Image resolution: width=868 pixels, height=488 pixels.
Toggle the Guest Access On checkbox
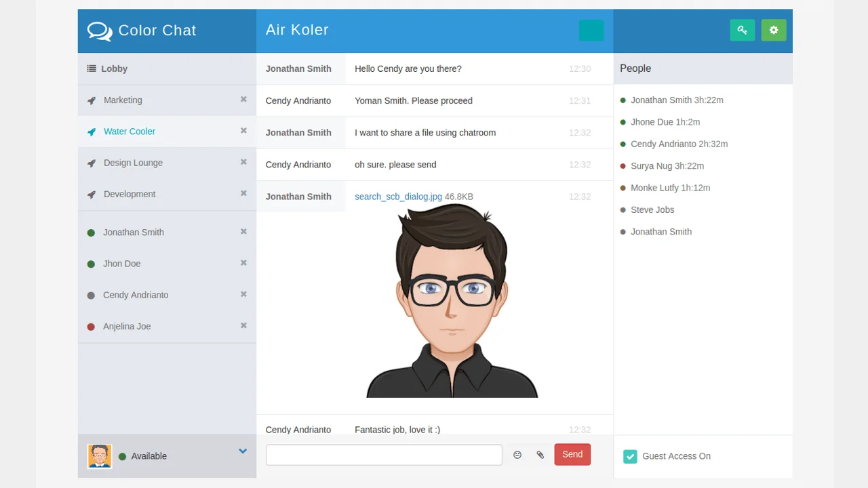tap(630, 456)
